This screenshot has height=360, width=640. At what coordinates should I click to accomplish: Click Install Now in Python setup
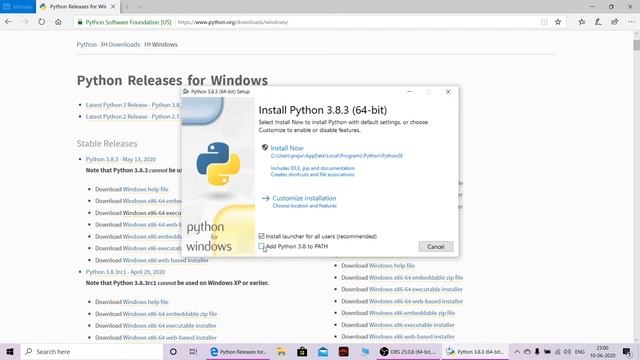tap(287, 148)
